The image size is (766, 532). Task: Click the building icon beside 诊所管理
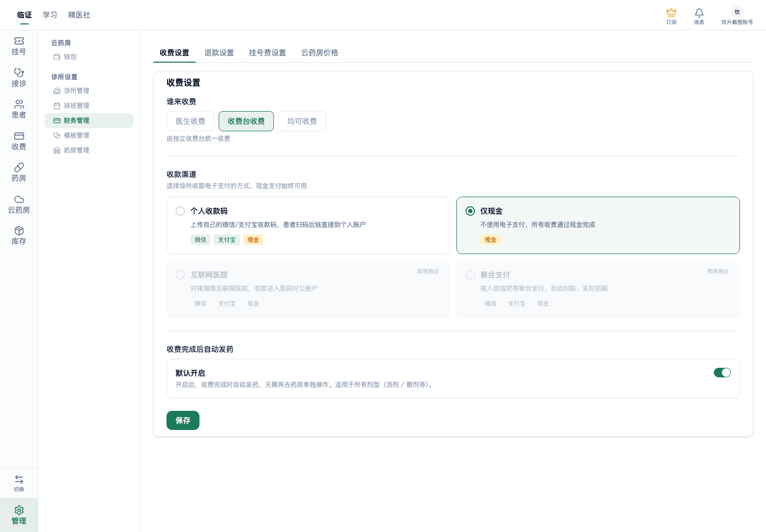pos(57,91)
